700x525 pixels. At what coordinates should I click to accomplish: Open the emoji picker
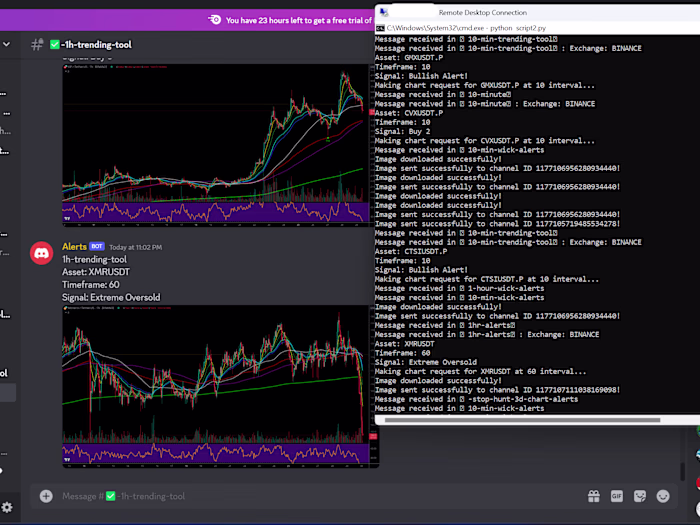tap(663, 496)
